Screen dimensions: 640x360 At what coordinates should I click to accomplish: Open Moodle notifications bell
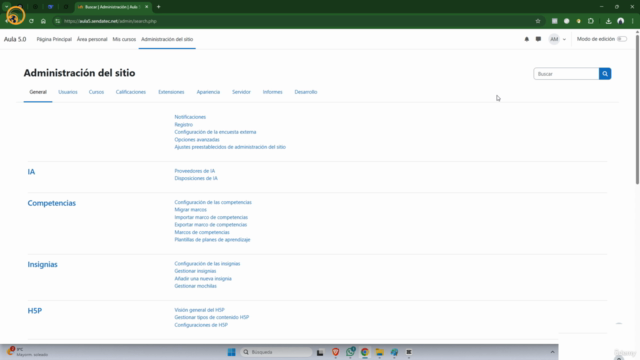(527, 39)
